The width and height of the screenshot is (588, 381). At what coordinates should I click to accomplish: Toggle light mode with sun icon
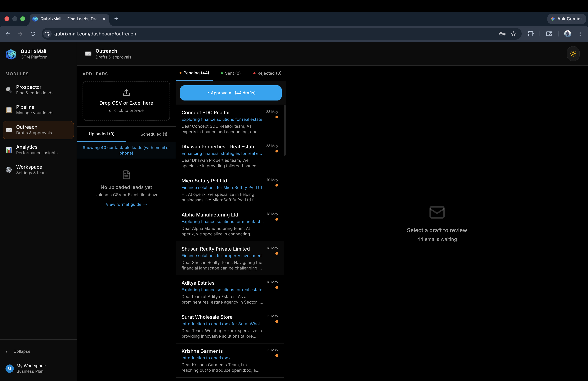point(573,54)
